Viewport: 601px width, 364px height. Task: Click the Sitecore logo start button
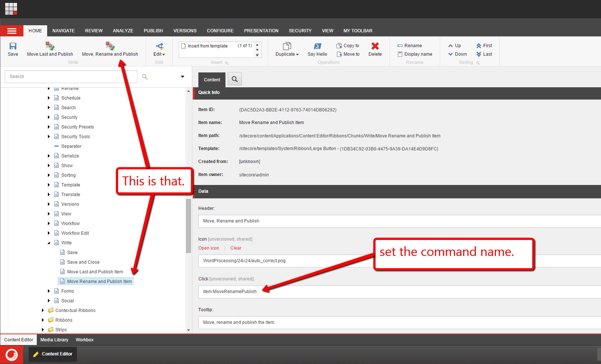pyautogui.click(x=12, y=354)
